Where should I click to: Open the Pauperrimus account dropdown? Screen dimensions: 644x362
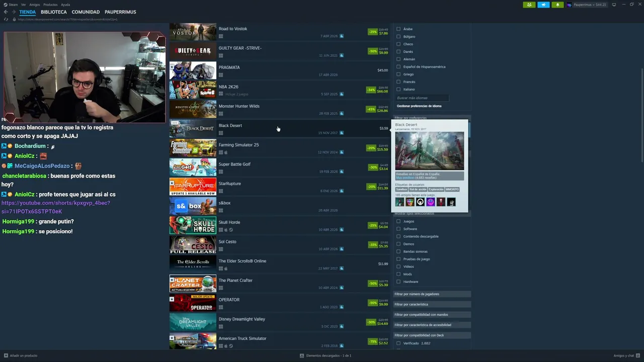tap(590, 5)
